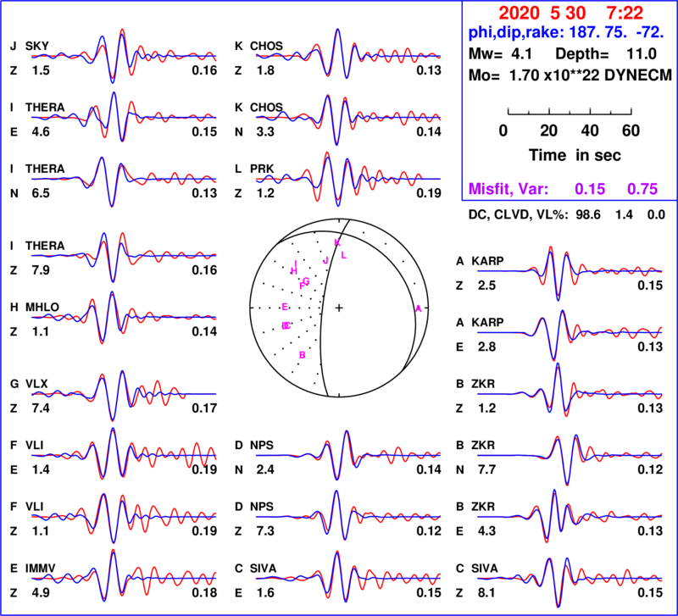Click the '60' tick label on time scale
Image resolution: width=678 pixels, height=616 pixels.
[x=631, y=130]
